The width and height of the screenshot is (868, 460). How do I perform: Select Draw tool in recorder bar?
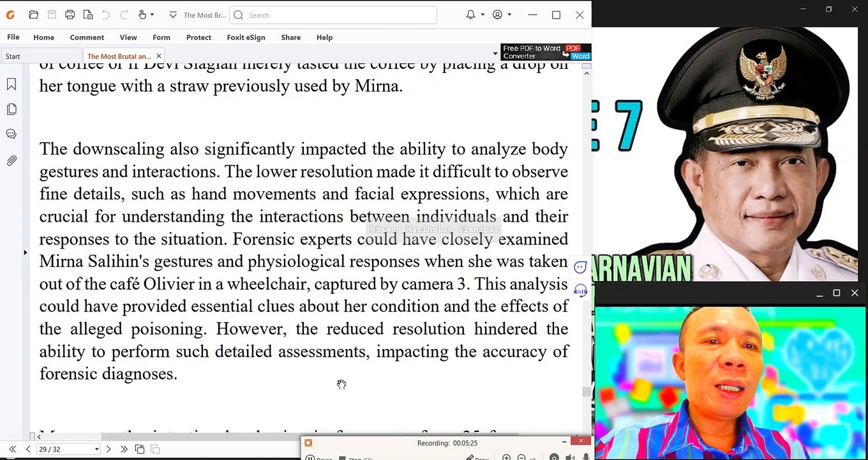pyautogui.click(x=478, y=457)
